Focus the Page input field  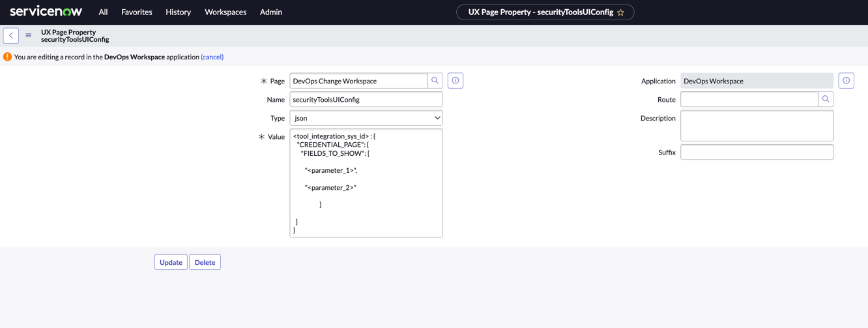[359, 81]
